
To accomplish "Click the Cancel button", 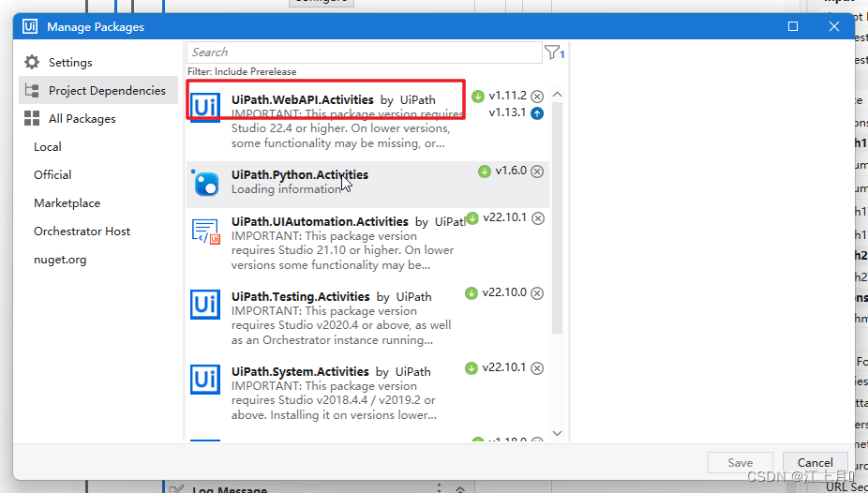I will click(815, 463).
